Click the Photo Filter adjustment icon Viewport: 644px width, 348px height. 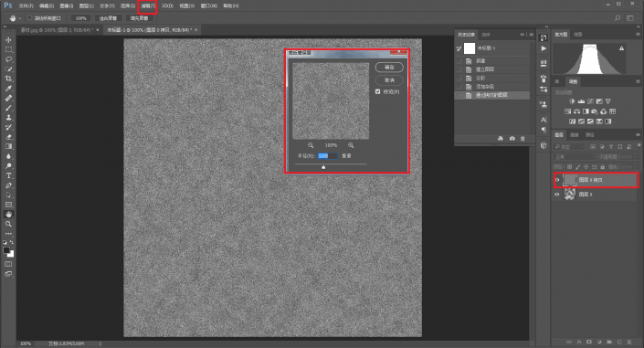[x=595, y=111]
